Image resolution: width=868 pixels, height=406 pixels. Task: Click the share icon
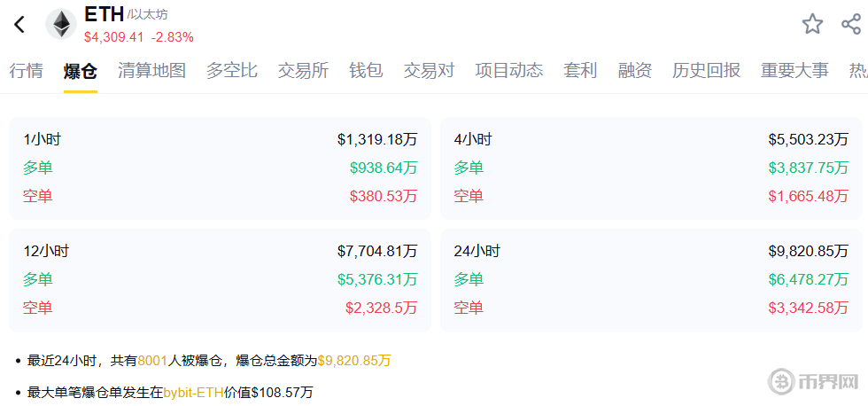click(850, 24)
